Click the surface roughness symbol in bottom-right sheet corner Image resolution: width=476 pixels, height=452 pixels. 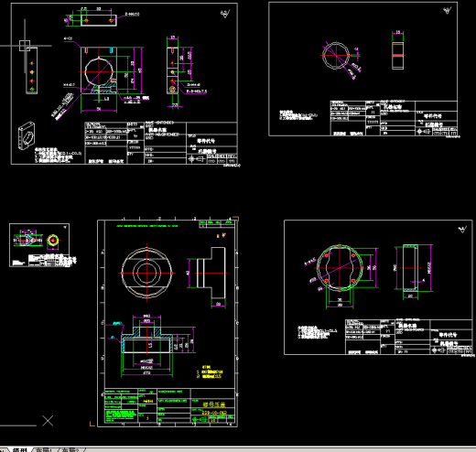click(462, 230)
